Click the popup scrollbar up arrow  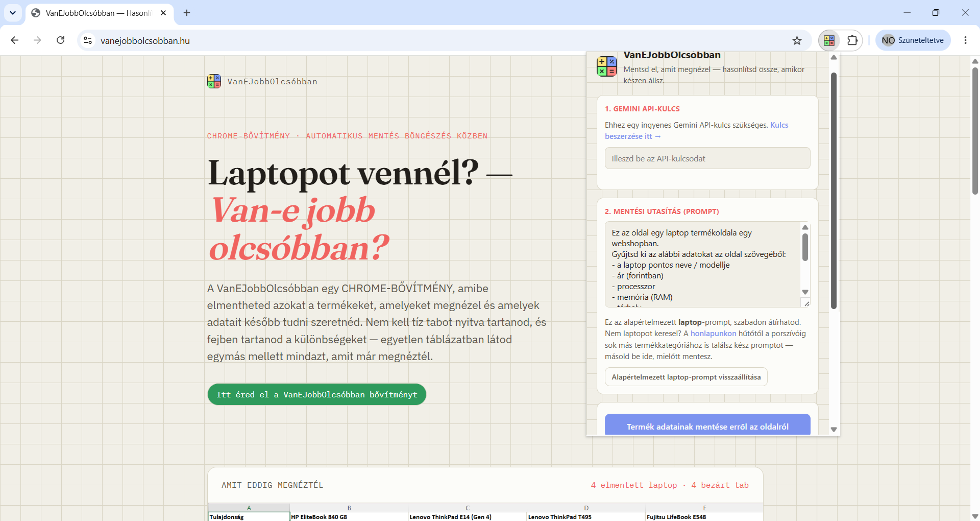(834, 57)
